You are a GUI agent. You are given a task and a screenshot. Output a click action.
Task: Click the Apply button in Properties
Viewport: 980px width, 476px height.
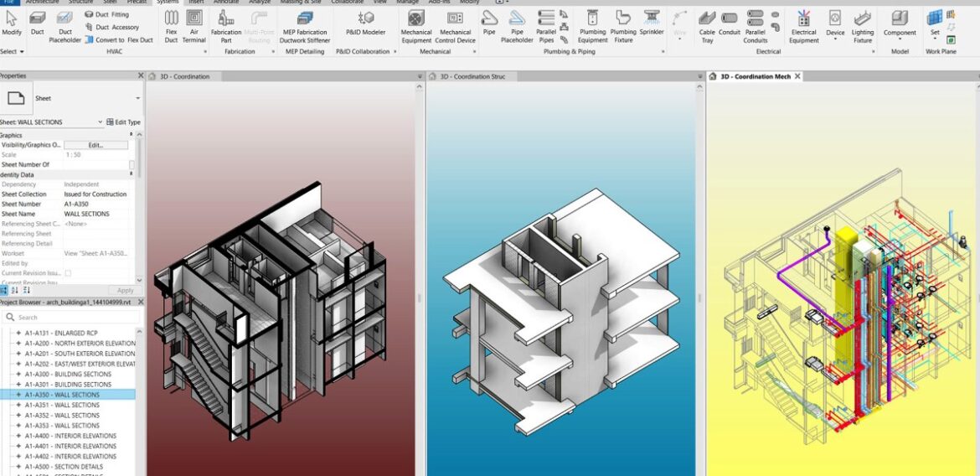pyautogui.click(x=125, y=290)
